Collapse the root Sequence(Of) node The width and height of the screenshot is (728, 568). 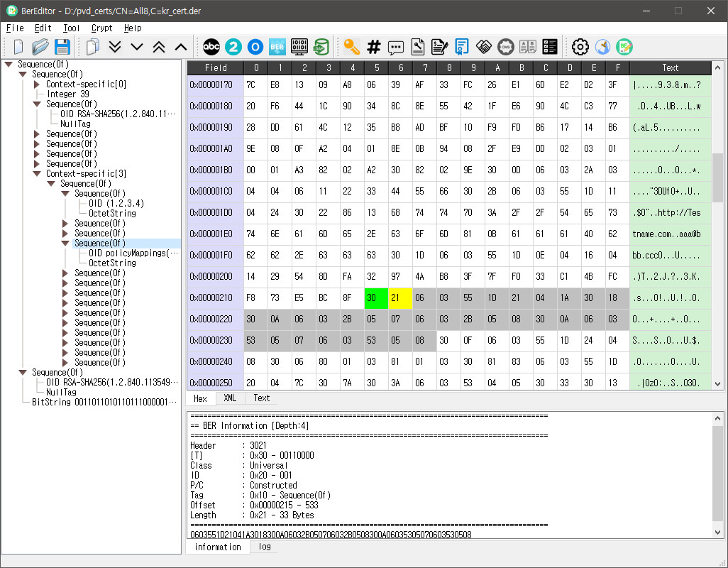[x=9, y=65]
